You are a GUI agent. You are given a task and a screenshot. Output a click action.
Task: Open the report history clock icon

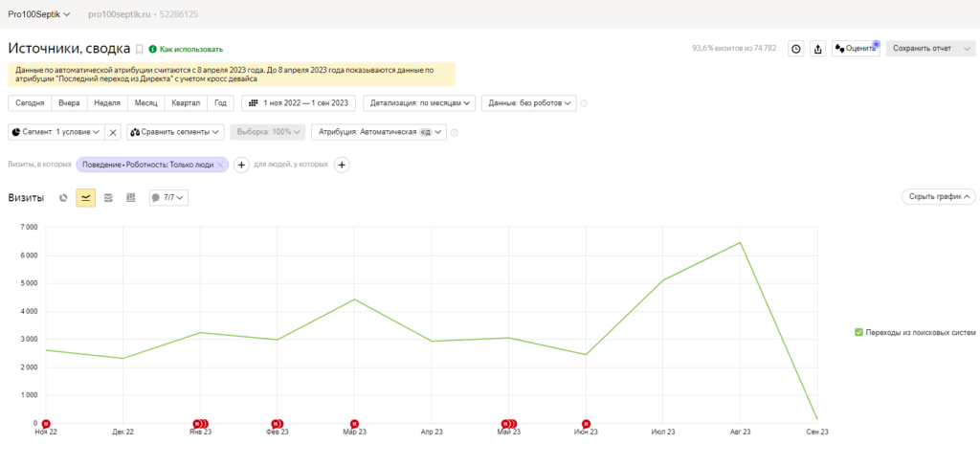[795, 49]
